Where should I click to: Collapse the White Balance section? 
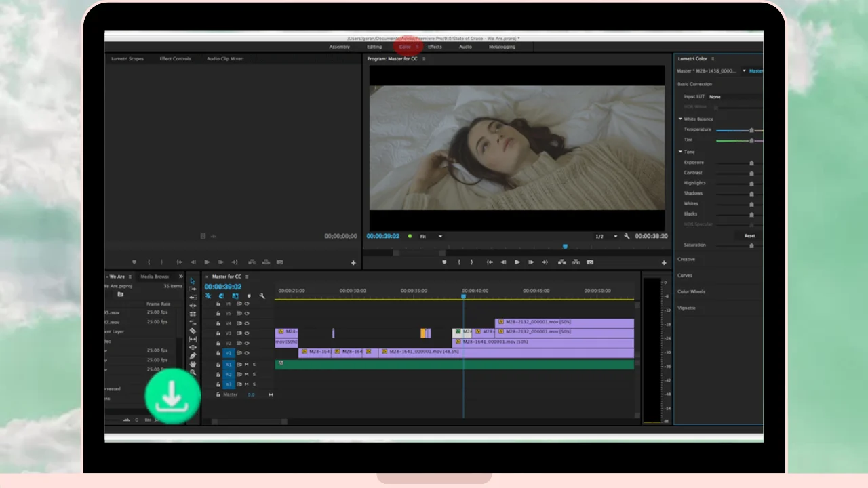[681, 119]
